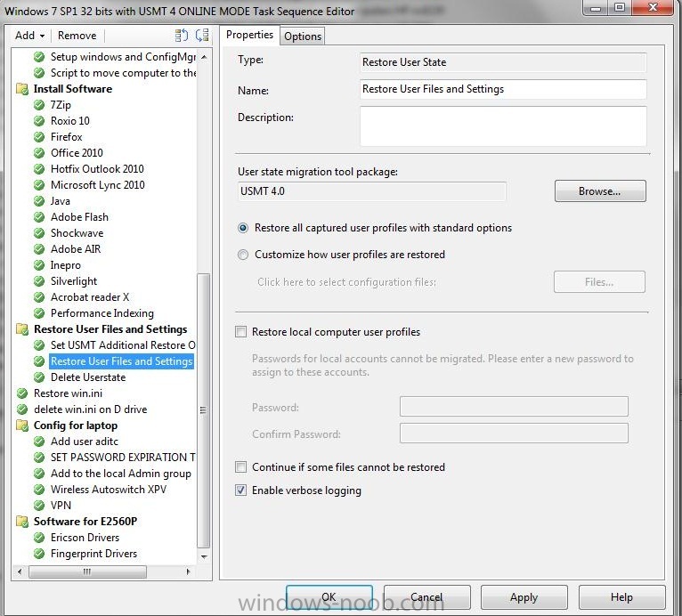Click the OK button
682x616 pixels.
click(329, 597)
